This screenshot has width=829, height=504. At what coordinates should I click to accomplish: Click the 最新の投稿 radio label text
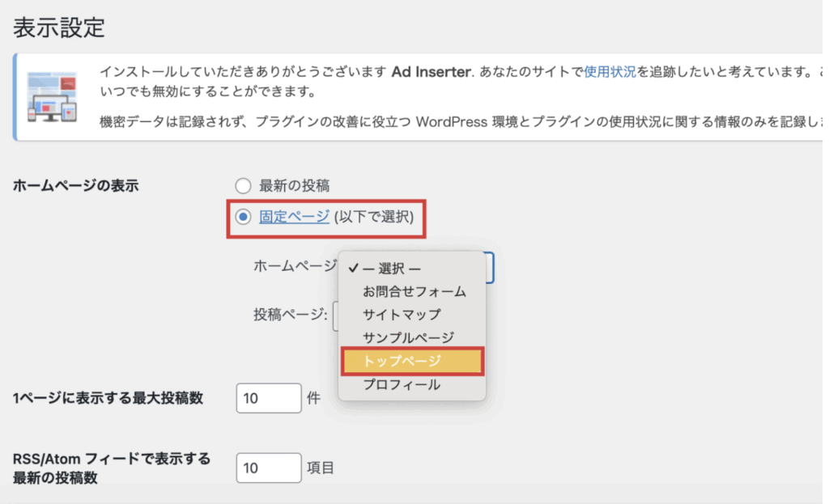(294, 186)
